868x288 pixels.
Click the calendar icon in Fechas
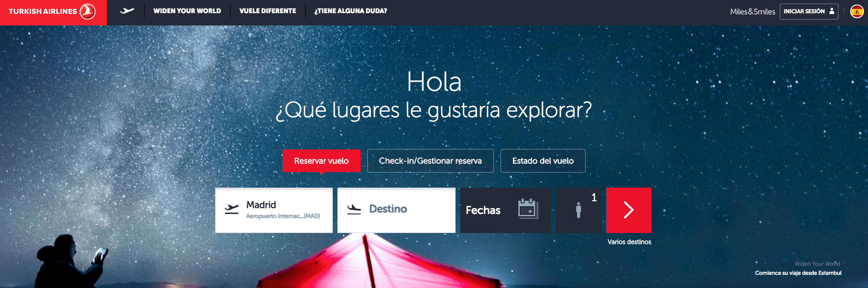point(528,209)
